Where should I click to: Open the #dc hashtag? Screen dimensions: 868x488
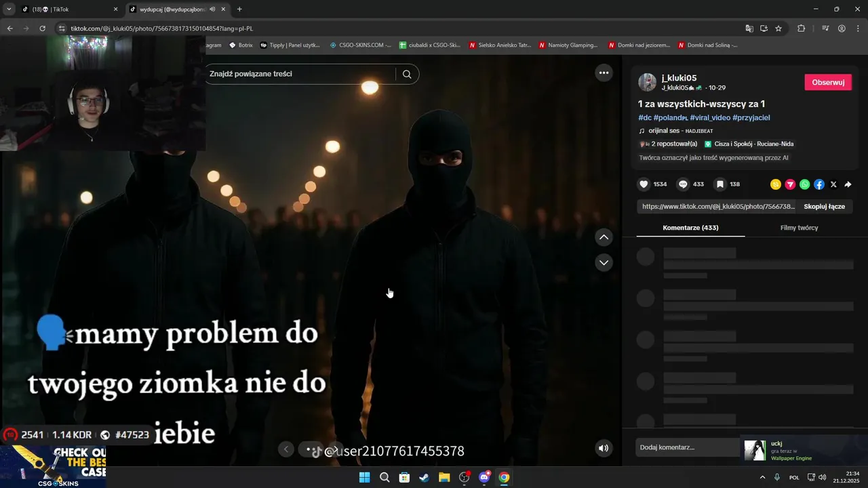[x=645, y=118]
